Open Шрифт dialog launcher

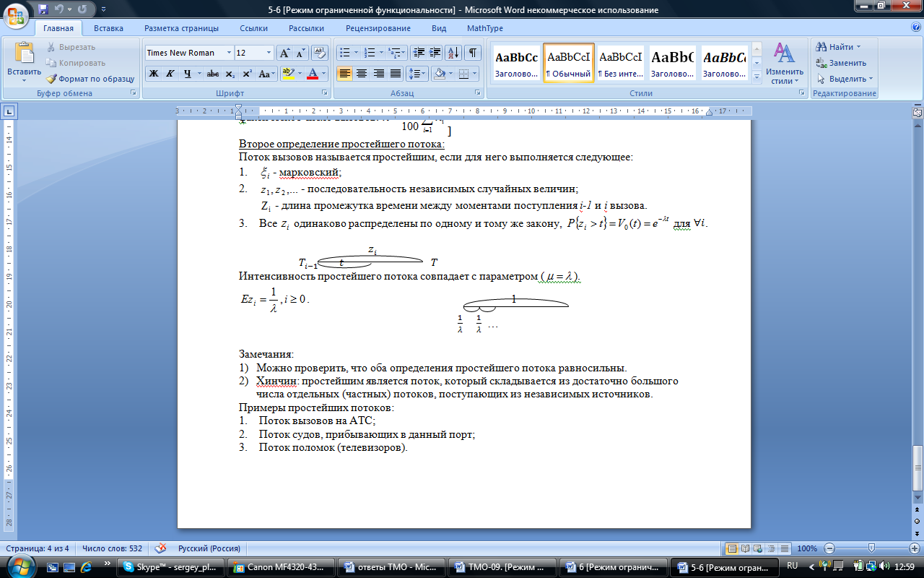point(326,93)
